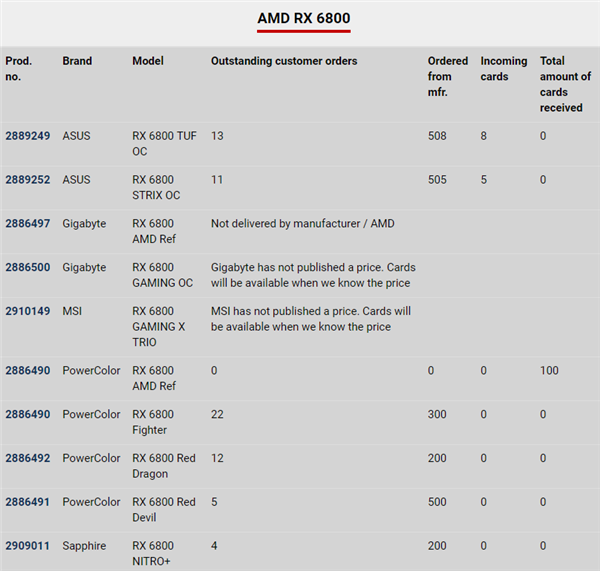Click 'ASUS' brand in TUF OC row
The width and height of the screenshot is (600, 571).
77,136
